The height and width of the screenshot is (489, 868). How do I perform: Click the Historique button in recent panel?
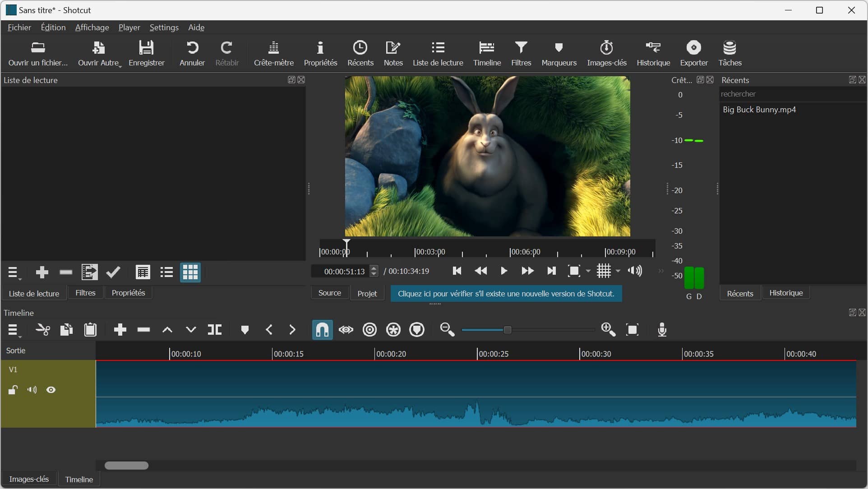[x=787, y=292]
